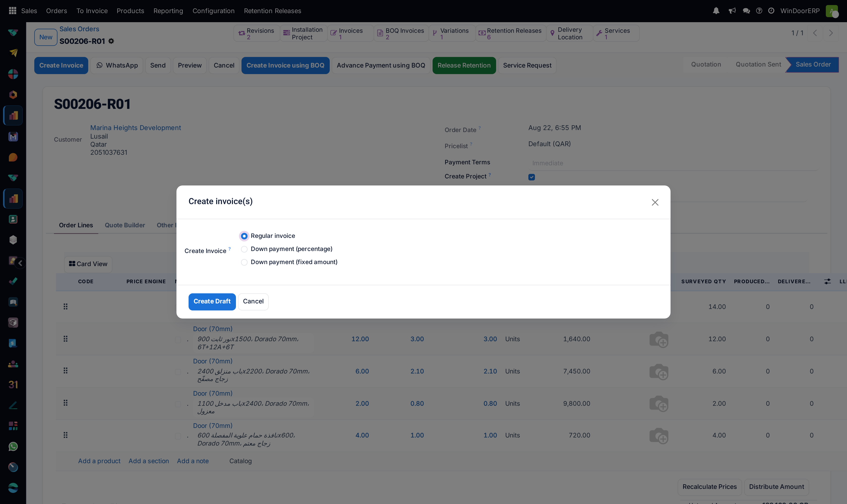Select Down payment (fixed amount) option
The height and width of the screenshot is (504, 847).
pyautogui.click(x=244, y=262)
